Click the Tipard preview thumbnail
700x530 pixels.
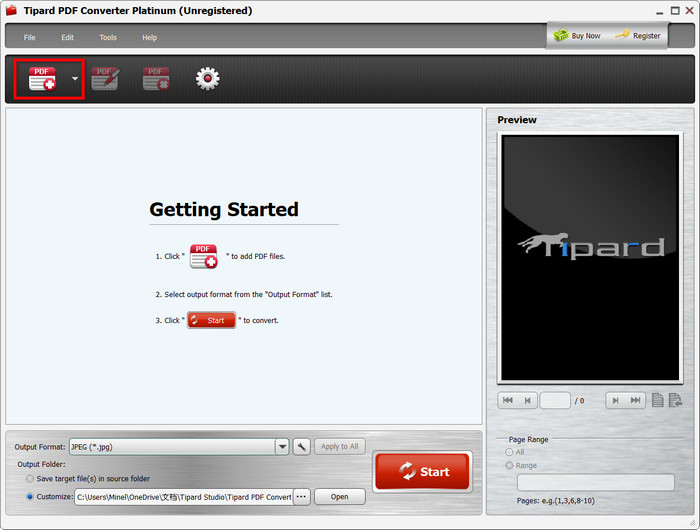(590, 258)
